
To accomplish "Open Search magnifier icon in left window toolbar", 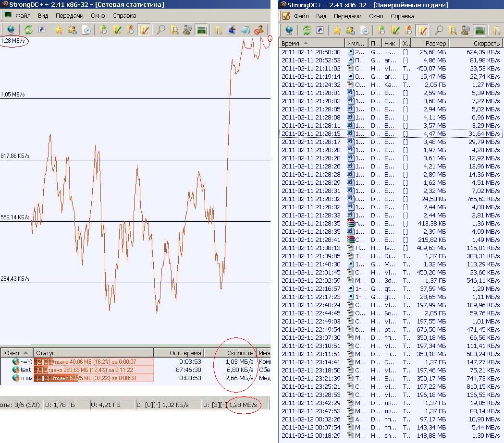I will [x=161, y=30].
